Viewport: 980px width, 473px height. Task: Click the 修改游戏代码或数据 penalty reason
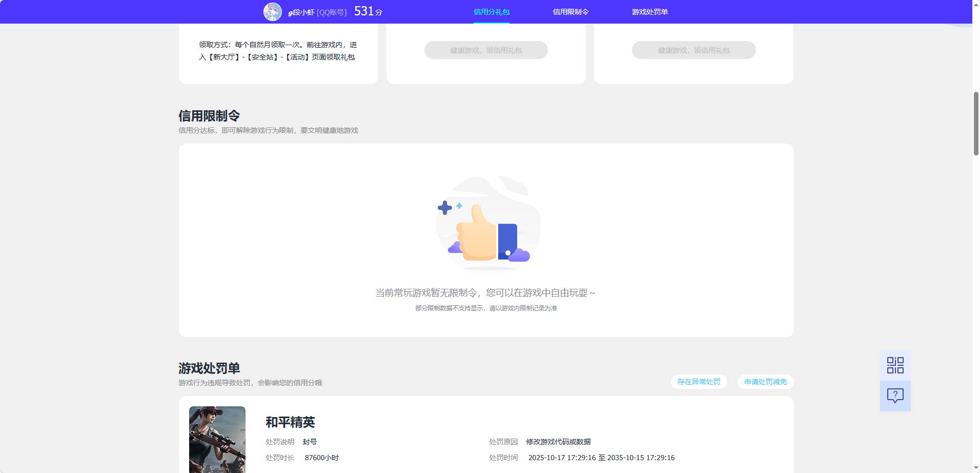tap(558, 442)
